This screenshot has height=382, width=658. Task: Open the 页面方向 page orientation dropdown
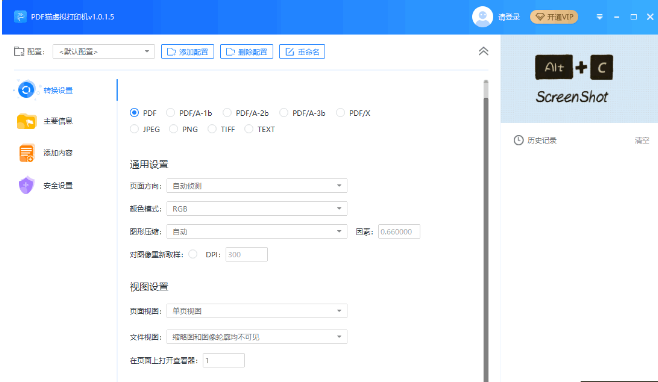pos(257,186)
